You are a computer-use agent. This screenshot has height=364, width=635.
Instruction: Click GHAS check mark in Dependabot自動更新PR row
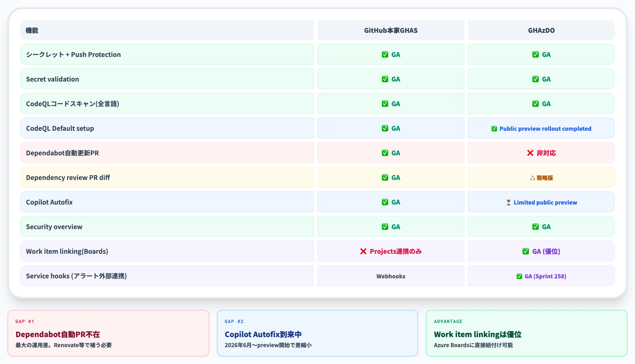(385, 153)
